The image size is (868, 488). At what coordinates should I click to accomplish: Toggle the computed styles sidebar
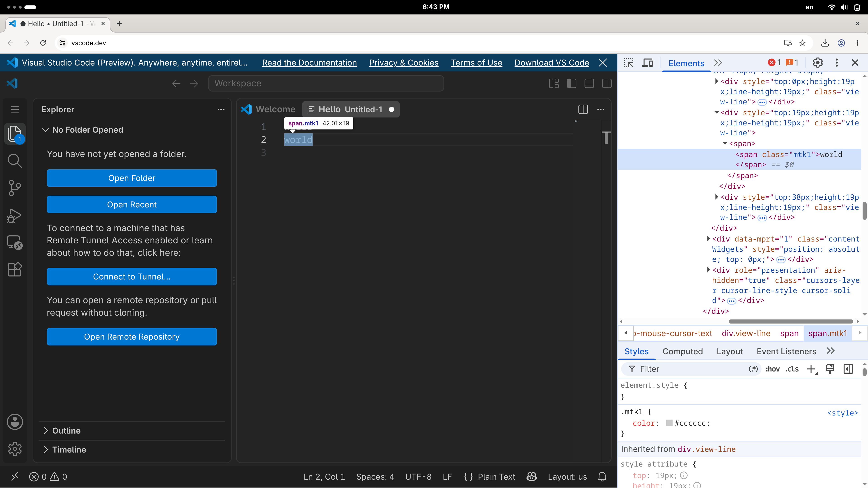coord(849,369)
